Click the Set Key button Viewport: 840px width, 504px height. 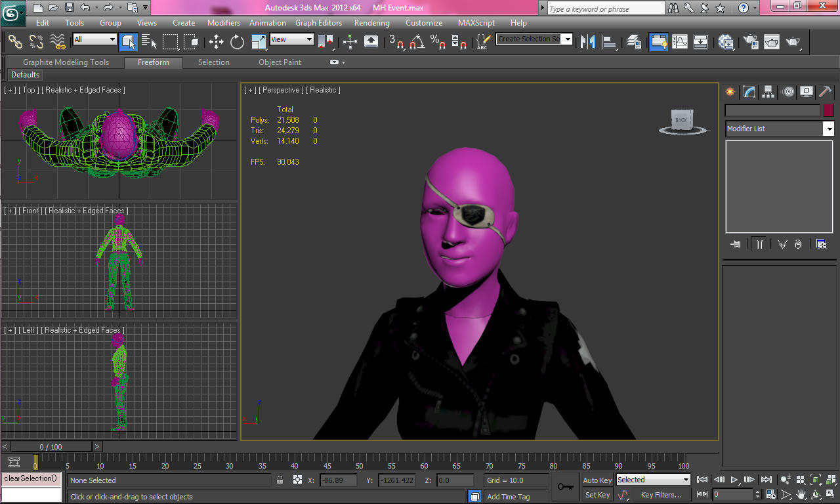click(597, 495)
